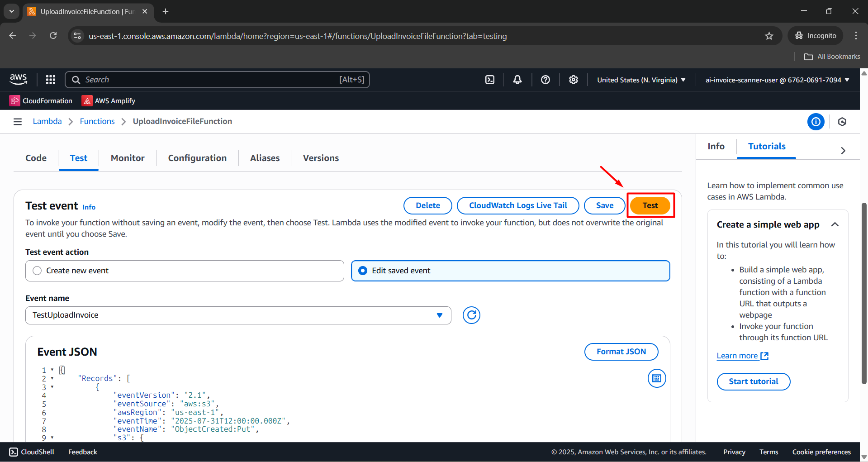Open the notifications bell
Viewport: 868px width, 462px height.
tap(517, 80)
